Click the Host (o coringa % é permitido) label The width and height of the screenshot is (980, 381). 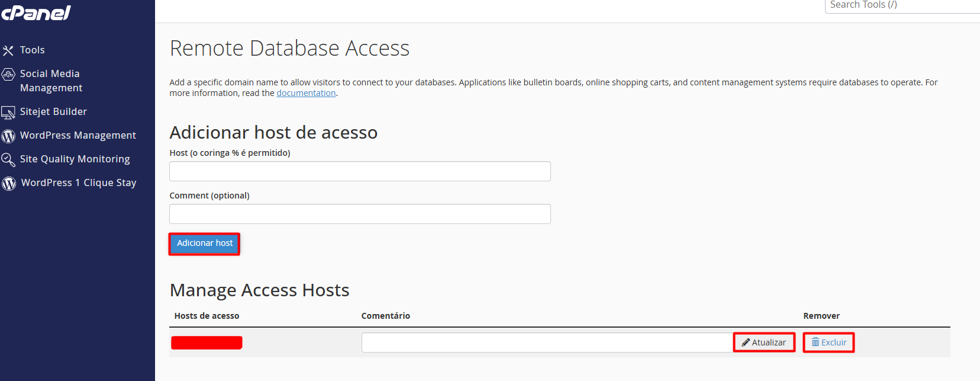230,153
